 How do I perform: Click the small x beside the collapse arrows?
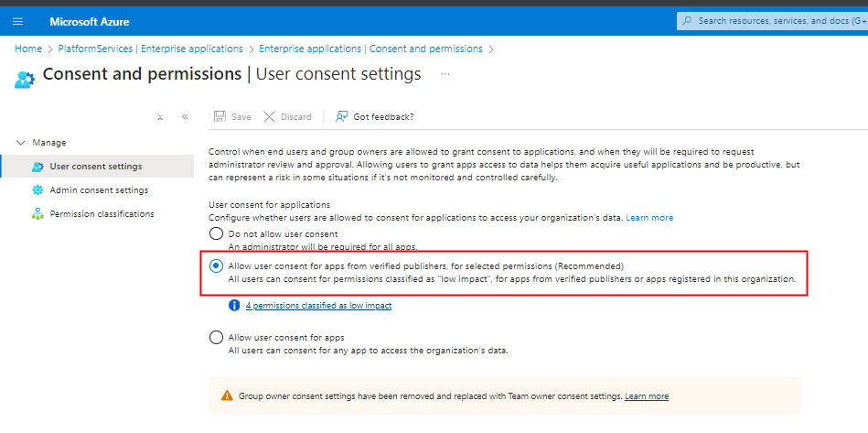[160, 117]
